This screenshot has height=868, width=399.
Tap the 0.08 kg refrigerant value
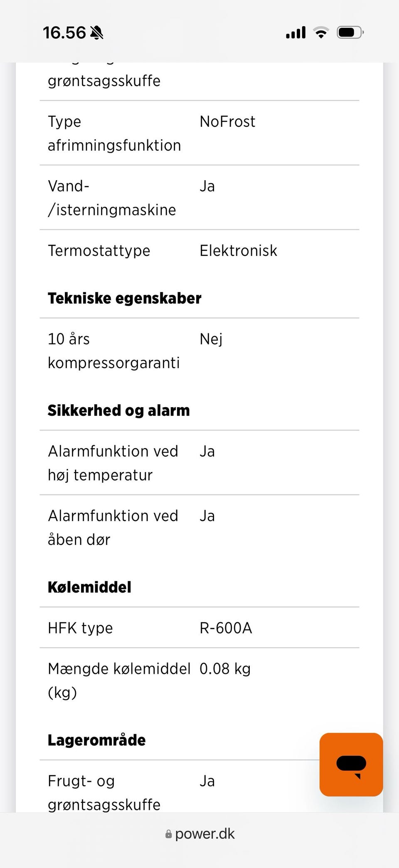(x=225, y=669)
